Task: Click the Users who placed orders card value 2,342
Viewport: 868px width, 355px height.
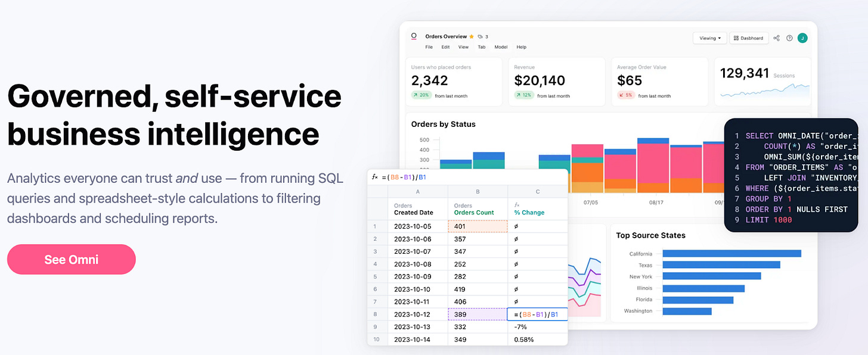Action: point(429,80)
